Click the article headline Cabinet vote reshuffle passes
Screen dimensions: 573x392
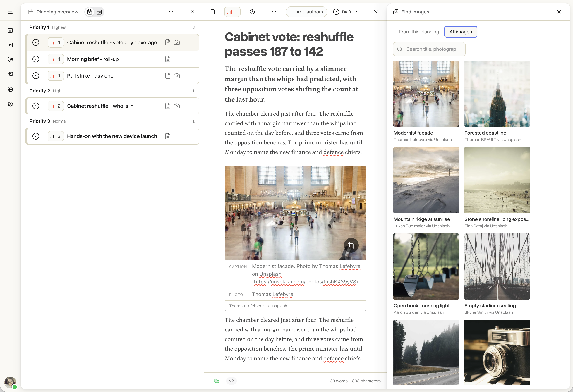coord(289,44)
